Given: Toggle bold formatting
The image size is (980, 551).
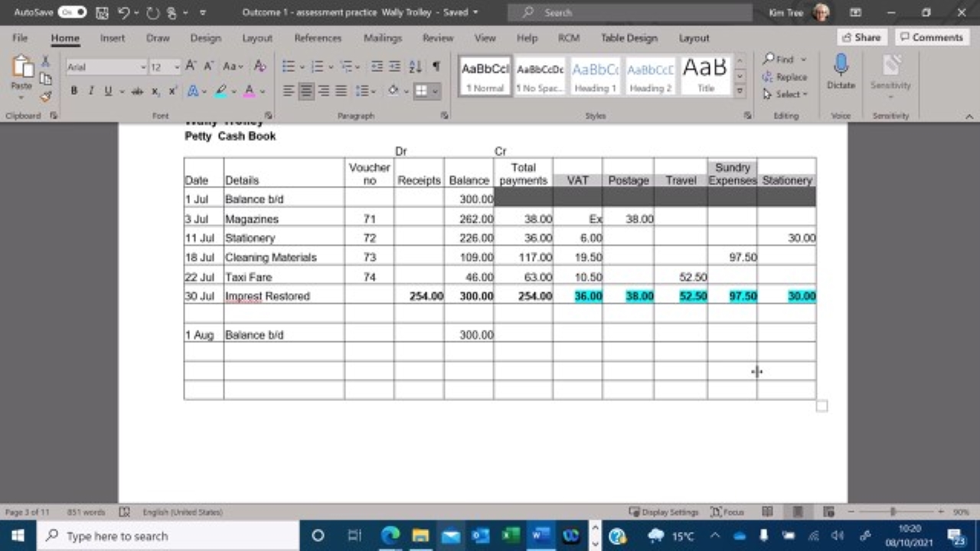Looking at the screenshot, I should [73, 90].
